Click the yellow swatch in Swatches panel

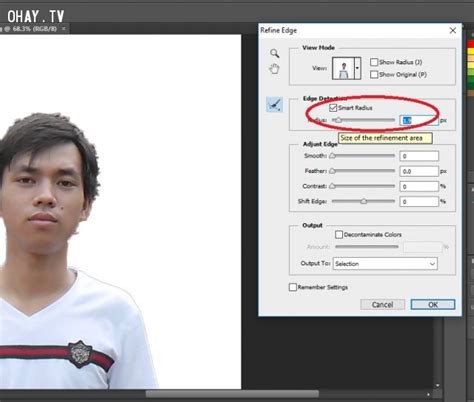471,51
